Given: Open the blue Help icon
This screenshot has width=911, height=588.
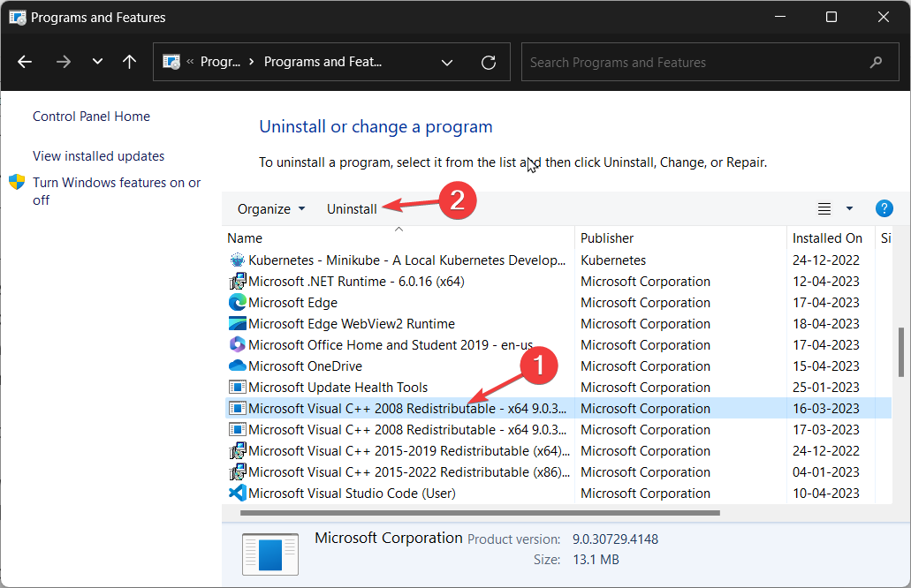Looking at the screenshot, I should 884,208.
